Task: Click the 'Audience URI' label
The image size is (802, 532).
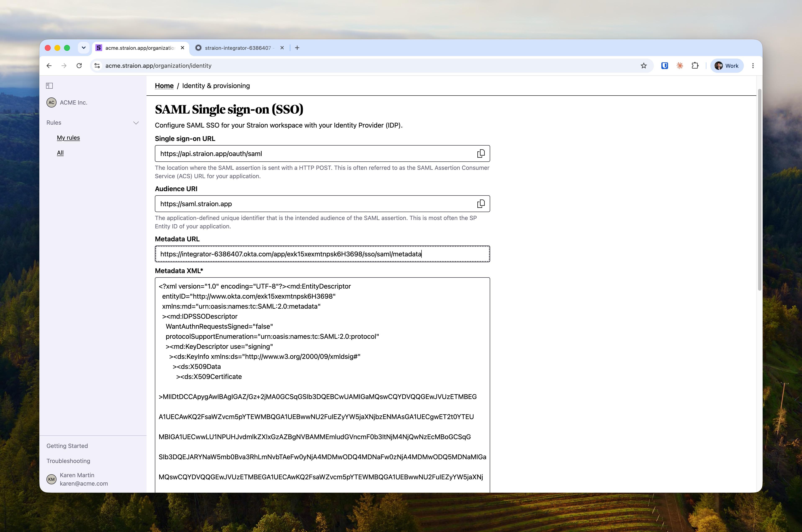Action: click(x=176, y=189)
